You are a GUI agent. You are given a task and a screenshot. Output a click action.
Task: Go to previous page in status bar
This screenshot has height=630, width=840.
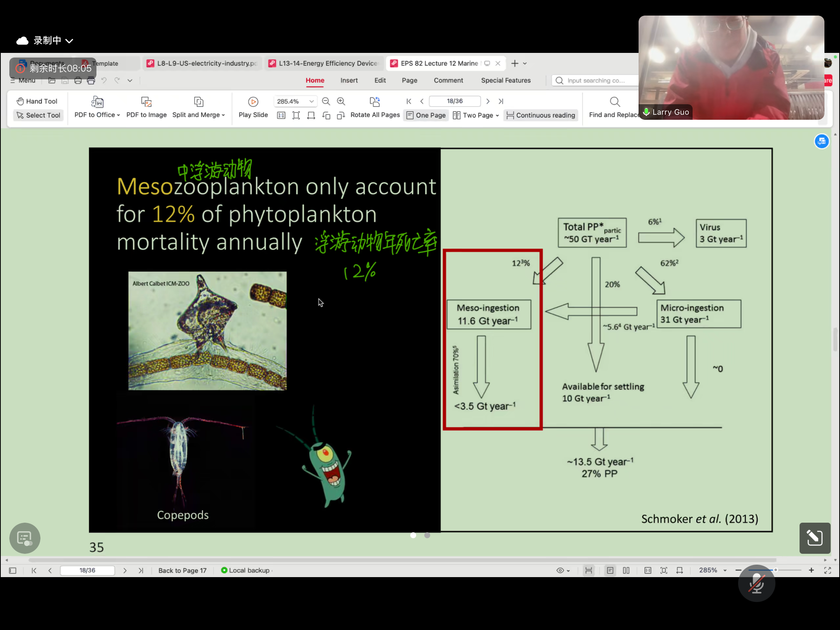point(50,570)
